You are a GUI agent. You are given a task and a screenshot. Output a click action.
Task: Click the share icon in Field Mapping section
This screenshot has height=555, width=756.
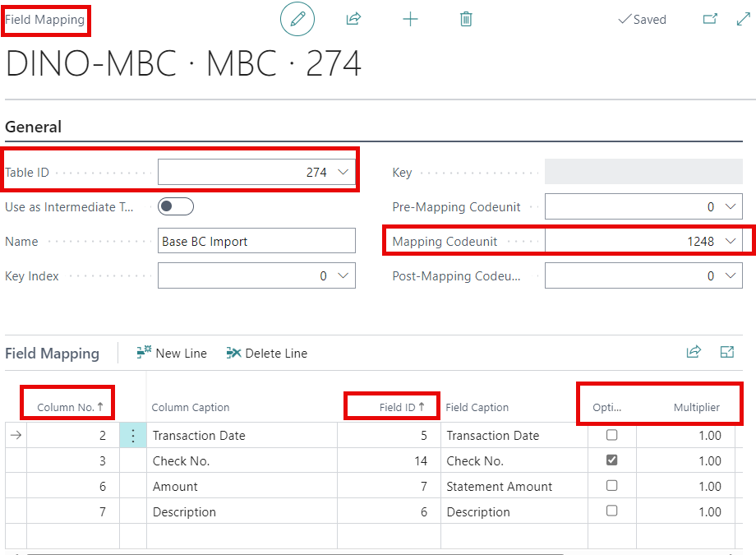click(694, 351)
